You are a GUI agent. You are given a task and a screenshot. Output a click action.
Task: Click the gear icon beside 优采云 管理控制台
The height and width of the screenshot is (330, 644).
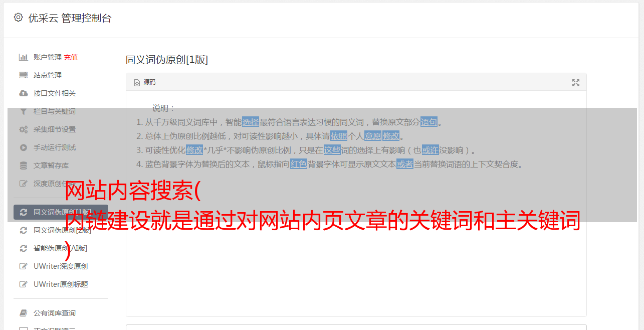[x=18, y=18]
